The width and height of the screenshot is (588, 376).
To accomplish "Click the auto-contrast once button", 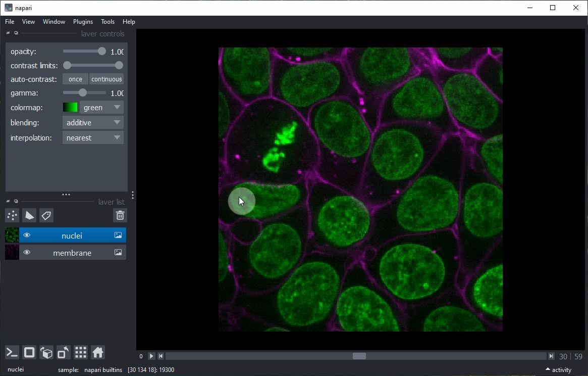I will pyautogui.click(x=75, y=79).
